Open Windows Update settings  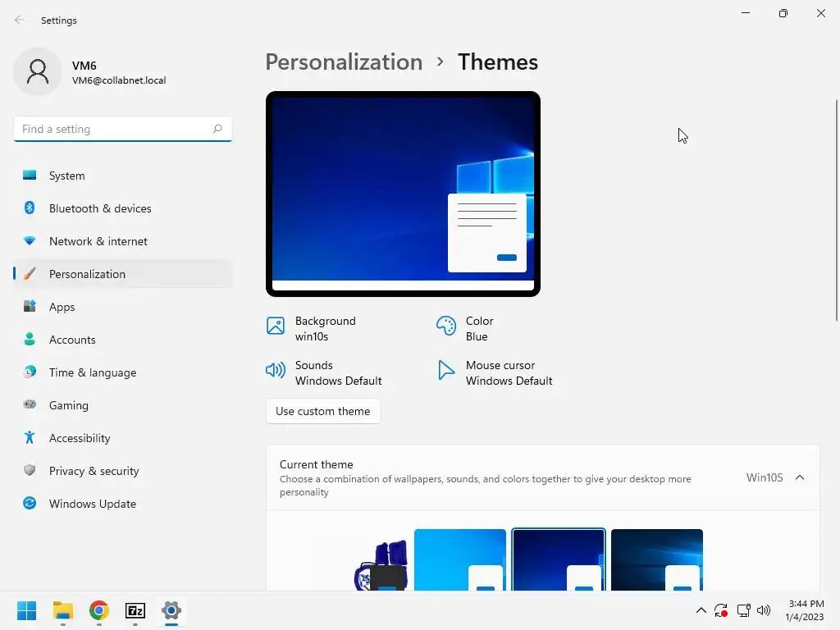point(123,503)
